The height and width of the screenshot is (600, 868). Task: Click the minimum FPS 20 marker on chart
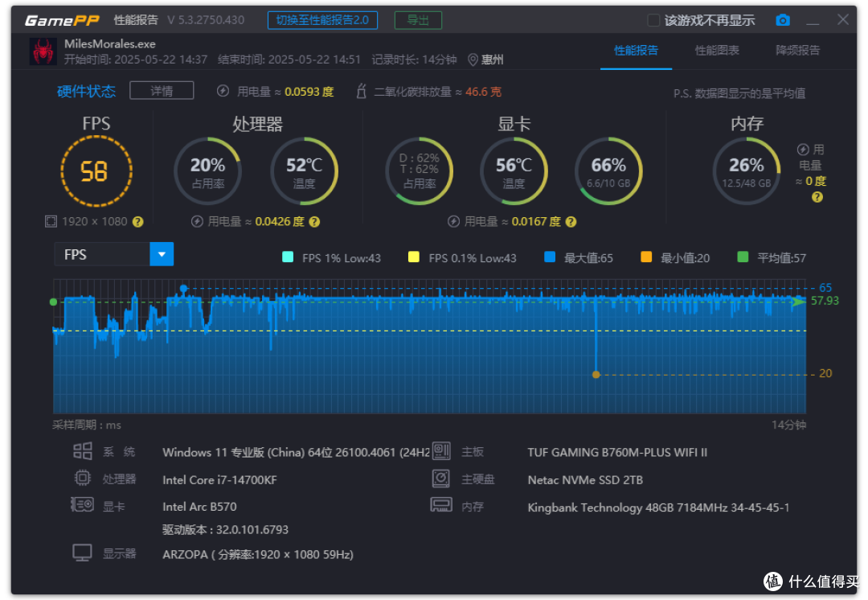tap(596, 375)
